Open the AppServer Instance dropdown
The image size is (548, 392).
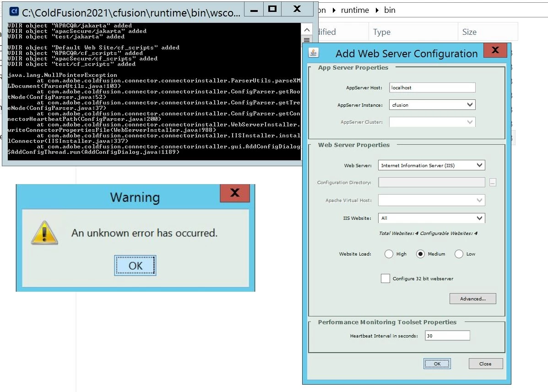pyautogui.click(x=432, y=104)
